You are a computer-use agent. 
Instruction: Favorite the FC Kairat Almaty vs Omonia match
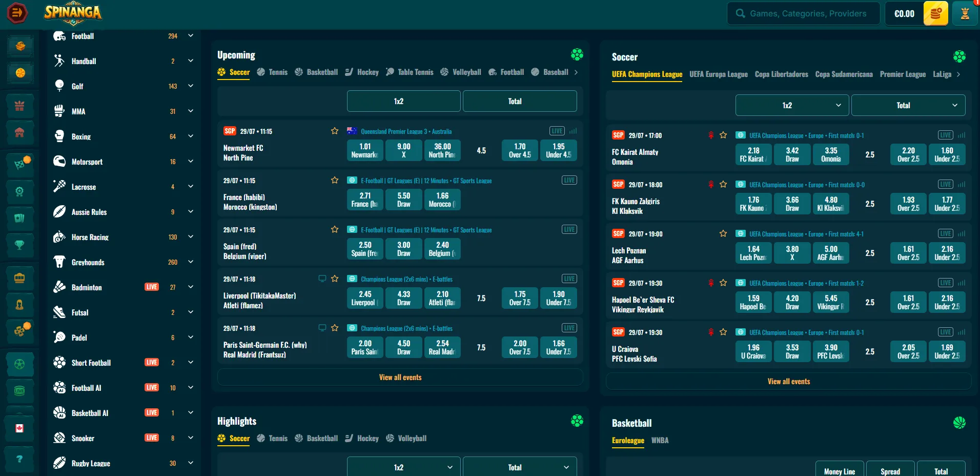(723, 135)
